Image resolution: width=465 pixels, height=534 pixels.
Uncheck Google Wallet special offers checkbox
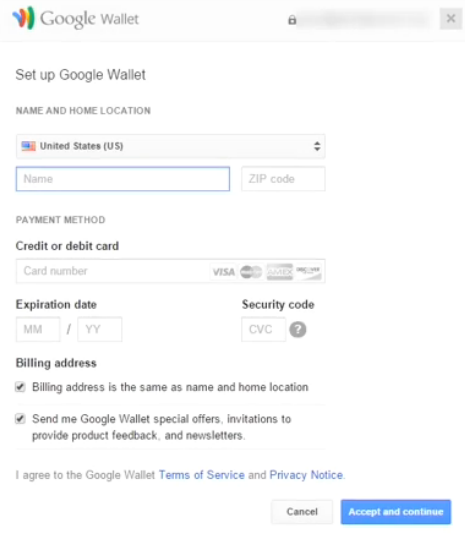[x=20, y=419]
